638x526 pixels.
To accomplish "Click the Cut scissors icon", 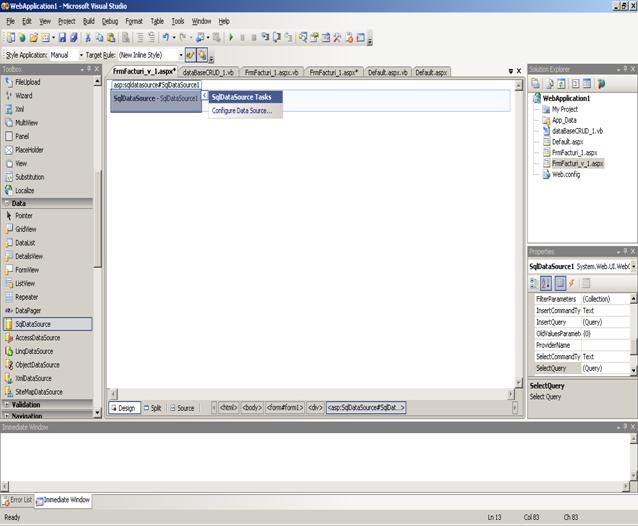I will (87, 37).
